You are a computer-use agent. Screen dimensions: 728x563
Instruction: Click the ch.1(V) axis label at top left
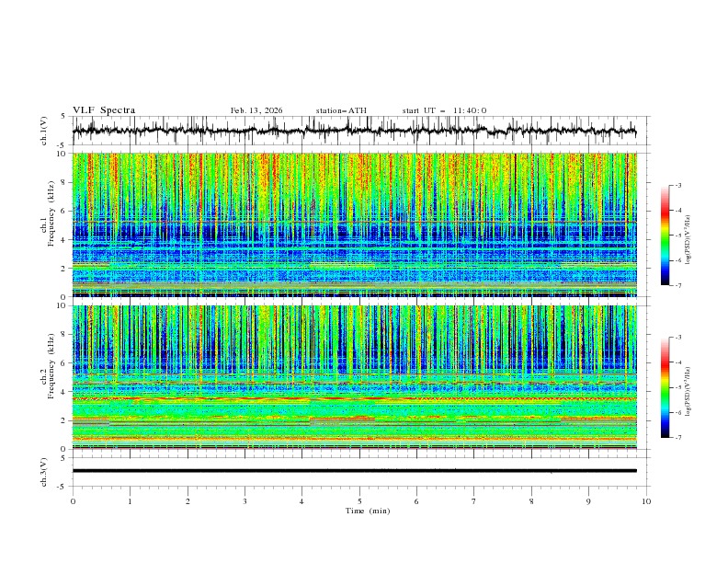(x=44, y=131)
